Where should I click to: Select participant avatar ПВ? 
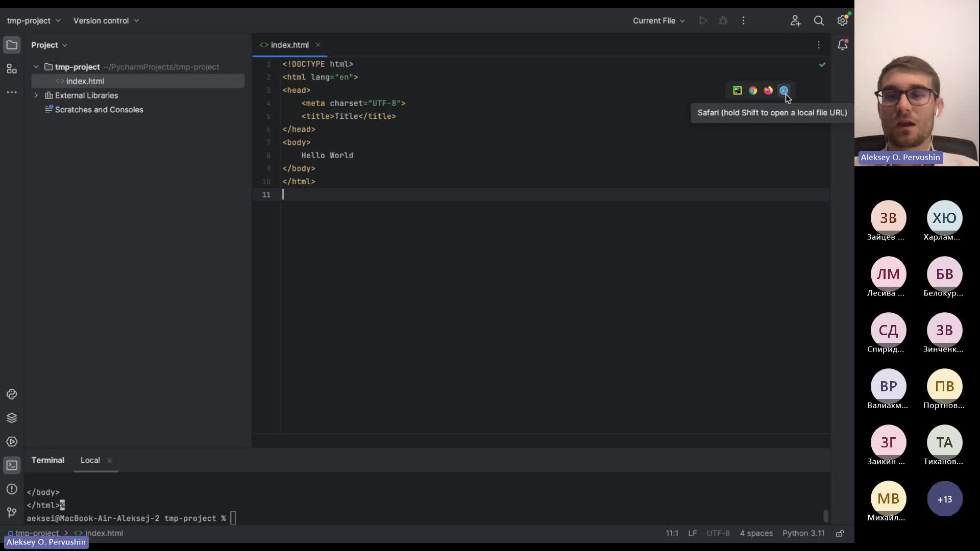pos(944,386)
